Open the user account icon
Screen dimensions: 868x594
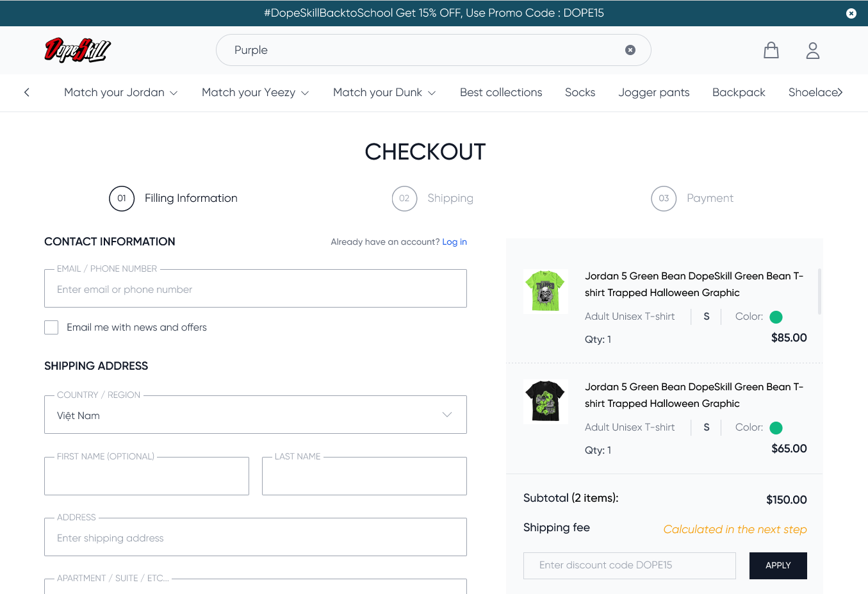812,51
